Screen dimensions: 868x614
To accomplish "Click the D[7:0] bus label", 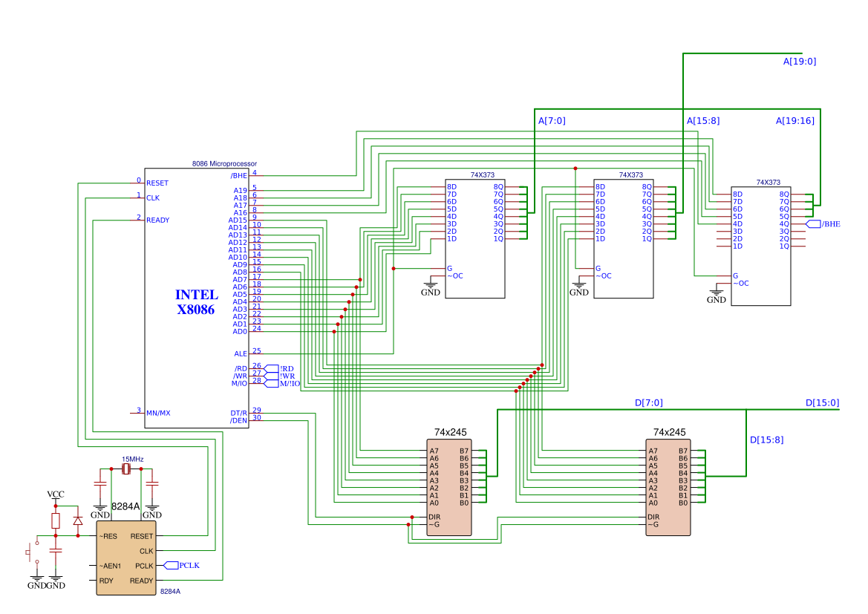I will (x=649, y=403).
